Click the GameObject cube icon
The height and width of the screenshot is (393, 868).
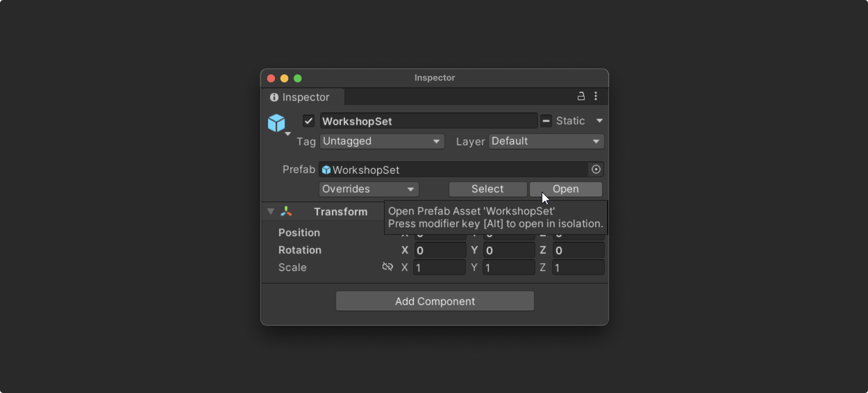[x=277, y=123]
